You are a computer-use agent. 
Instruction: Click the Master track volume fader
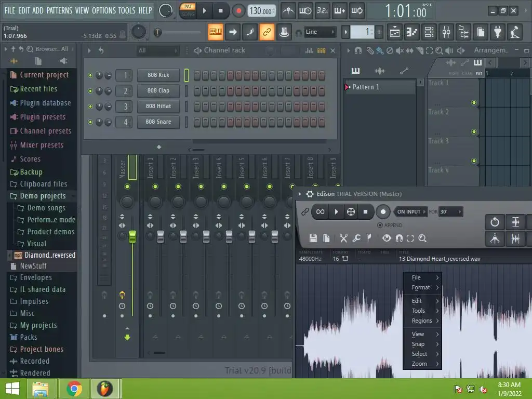132,236
